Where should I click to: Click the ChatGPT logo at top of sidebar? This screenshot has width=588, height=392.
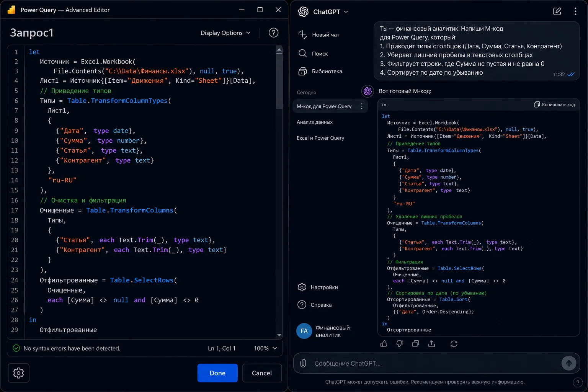tap(304, 12)
